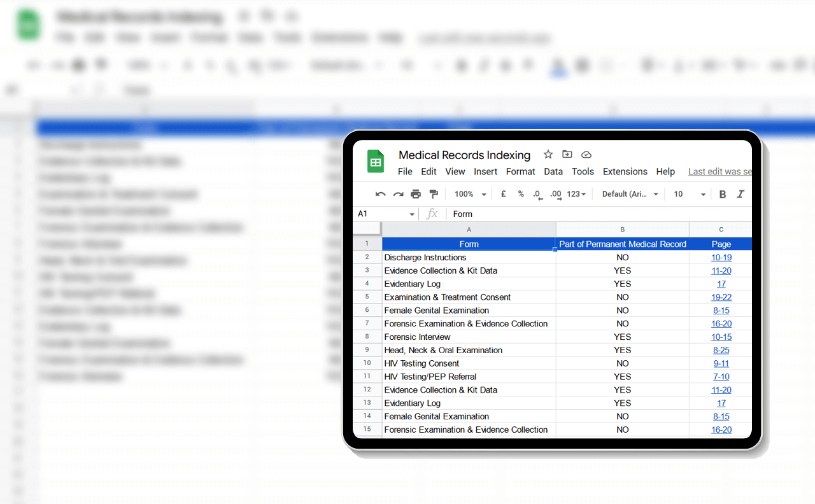Click the Name box showing A1
The height and width of the screenshot is (504, 815).
point(385,214)
